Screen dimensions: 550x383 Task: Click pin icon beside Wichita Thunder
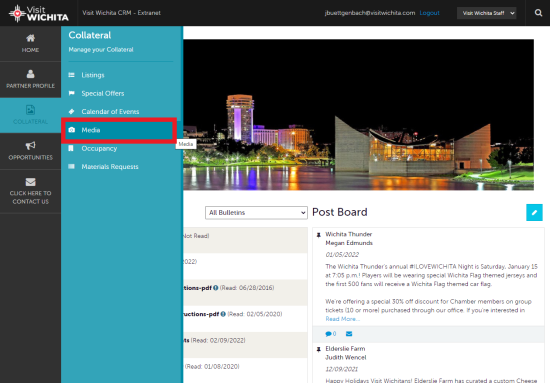(x=318, y=235)
